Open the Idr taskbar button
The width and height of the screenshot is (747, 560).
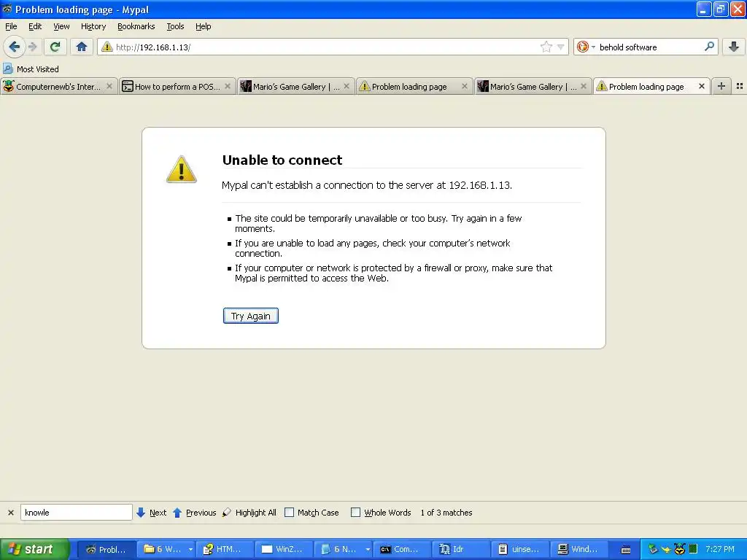[x=461, y=549]
